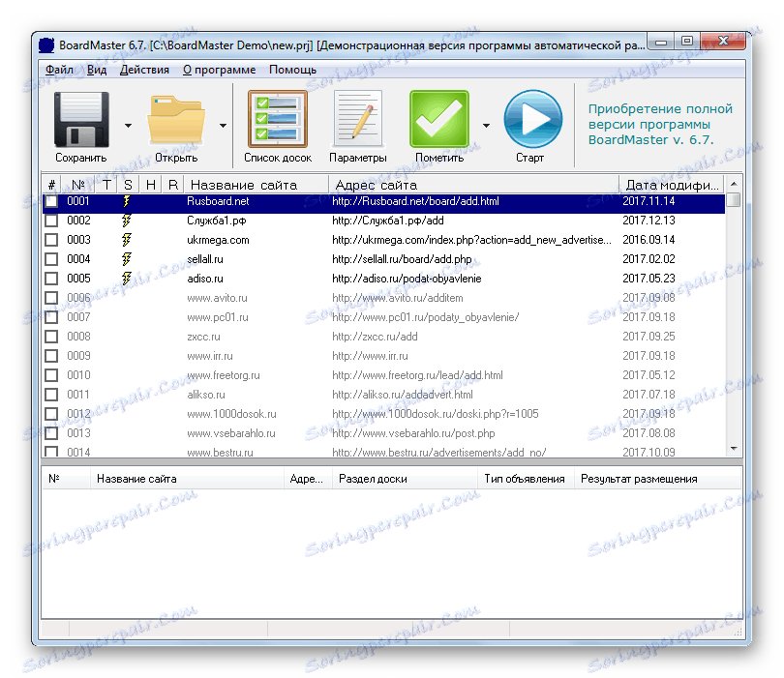Select the www.1000dosok.ru site name
This screenshot has width=784, height=678.
231,414
